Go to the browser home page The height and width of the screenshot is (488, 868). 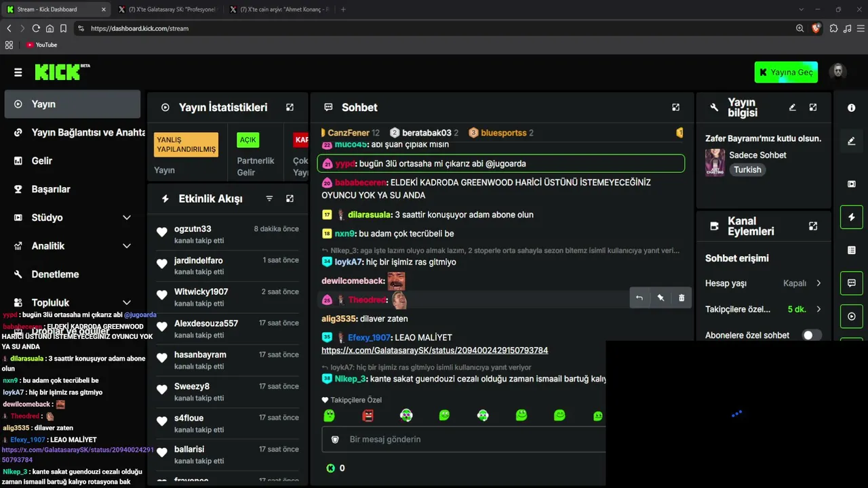[x=50, y=28]
